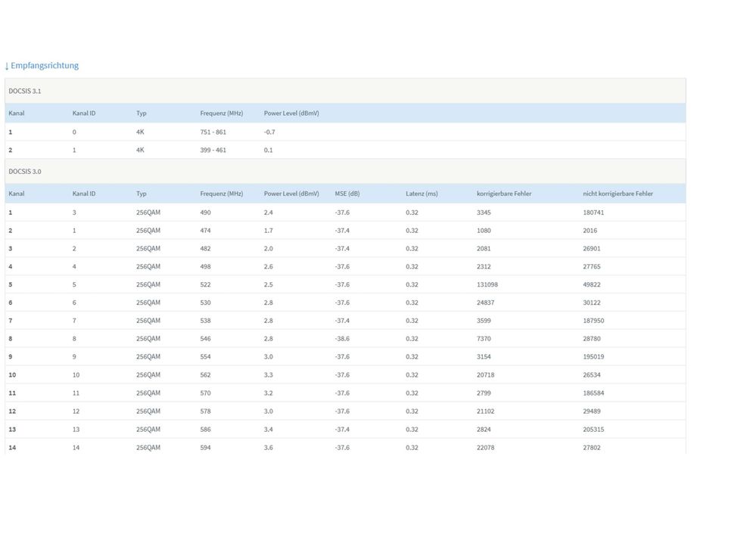Select uncorrectable error value 26901

pos(592,249)
